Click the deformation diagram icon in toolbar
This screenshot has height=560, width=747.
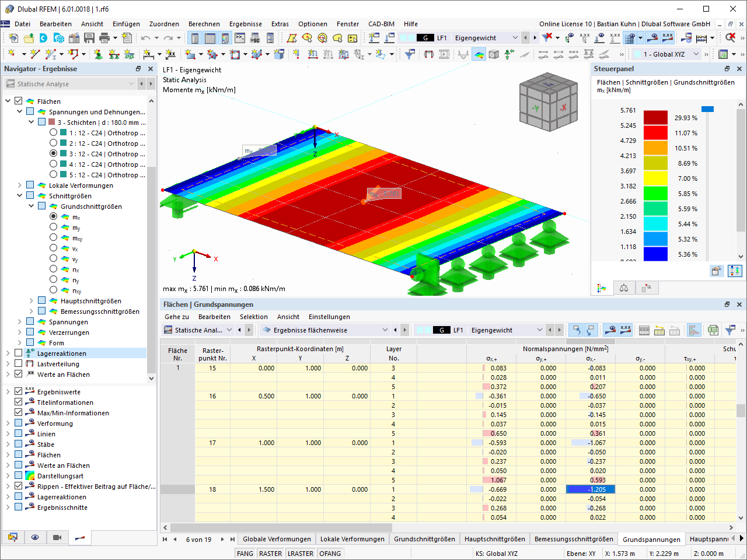pyautogui.click(x=463, y=54)
